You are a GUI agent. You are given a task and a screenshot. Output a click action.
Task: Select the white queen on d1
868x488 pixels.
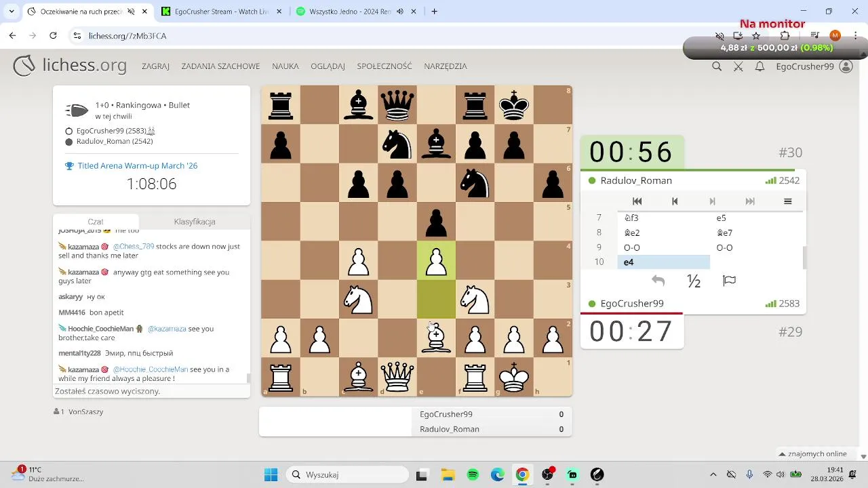[397, 377]
